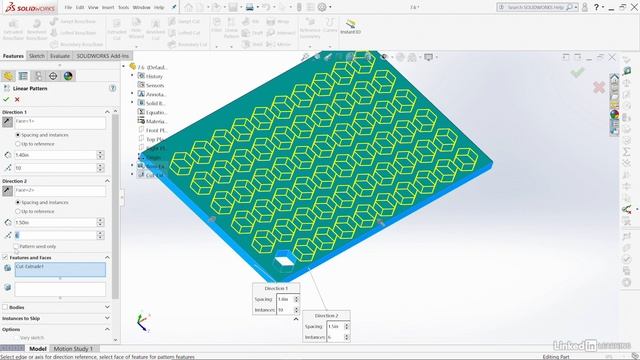Screen dimensions: 640x360
Task: Click the display monitor icon in viewport toolbar
Action: 428,57
